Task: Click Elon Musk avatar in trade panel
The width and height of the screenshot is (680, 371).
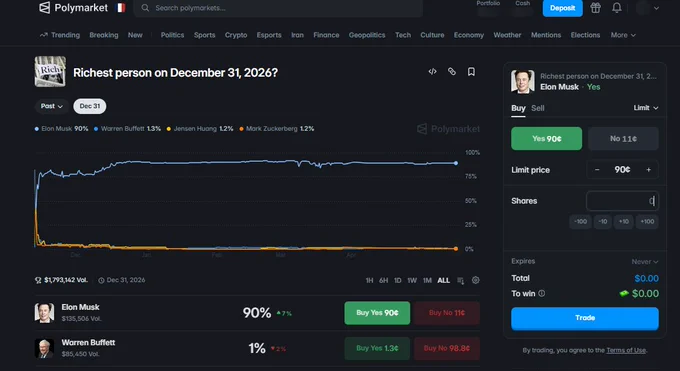Action: 523,82
